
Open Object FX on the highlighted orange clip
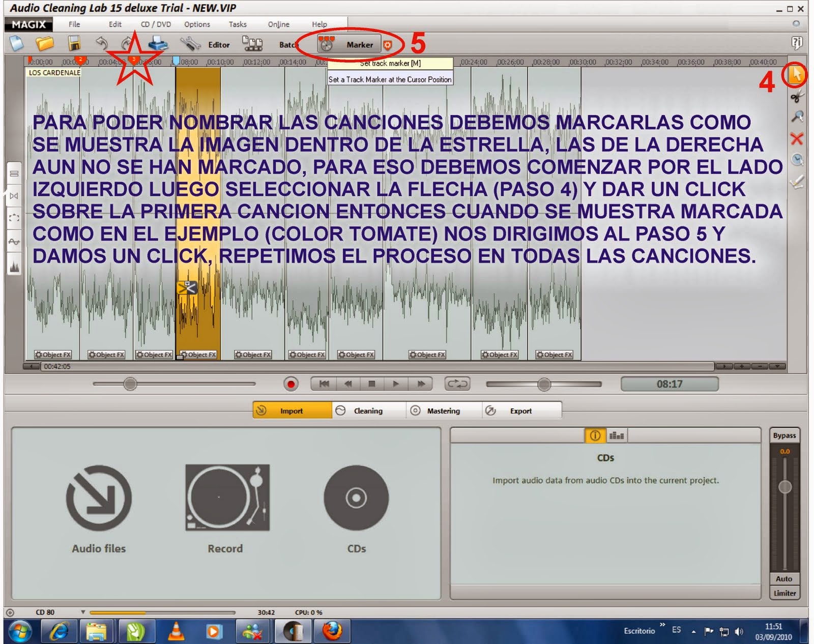click(198, 355)
